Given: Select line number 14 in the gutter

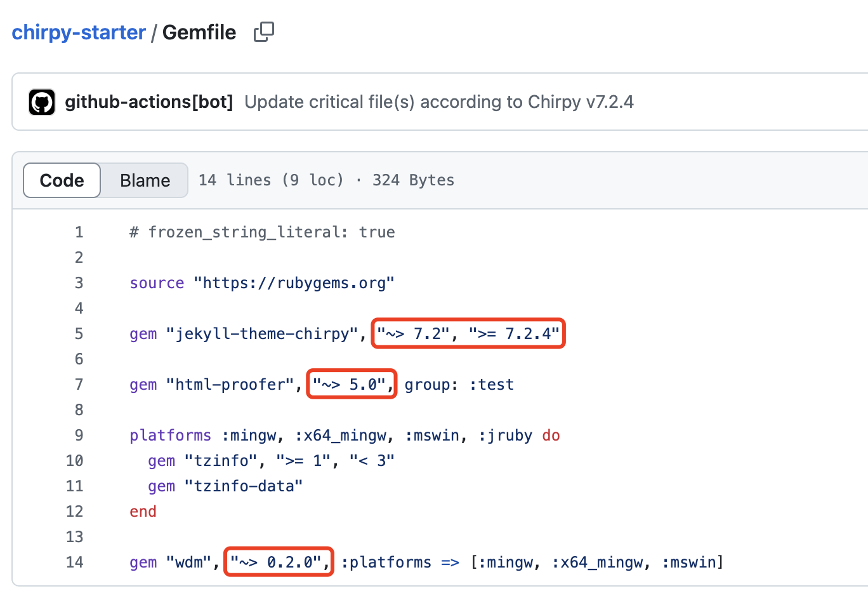Looking at the screenshot, I should (75, 562).
